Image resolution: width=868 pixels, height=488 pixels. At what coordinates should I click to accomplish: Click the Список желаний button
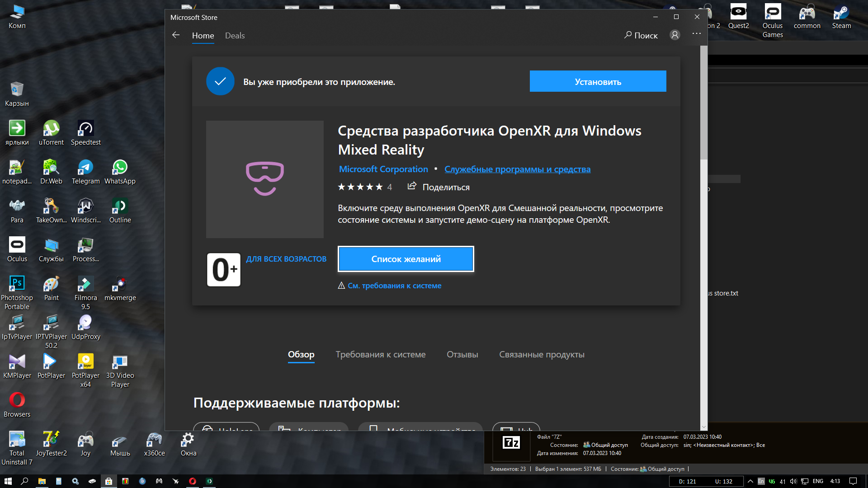coord(406,259)
